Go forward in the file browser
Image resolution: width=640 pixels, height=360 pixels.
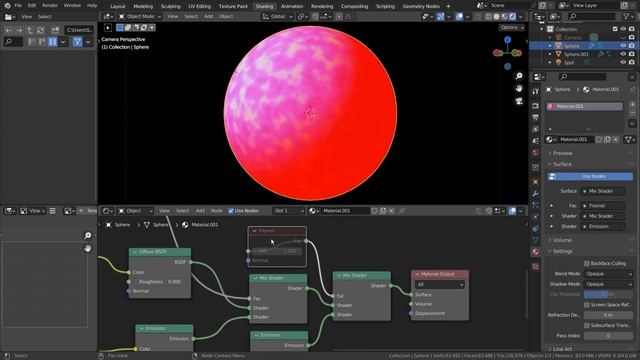19,30
